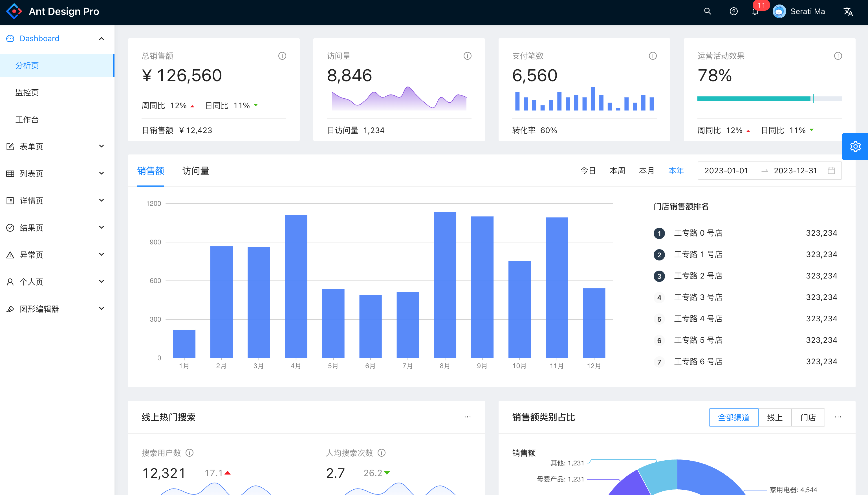Open the help question mark icon
Viewport: 868px width, 495px height.
733,11
